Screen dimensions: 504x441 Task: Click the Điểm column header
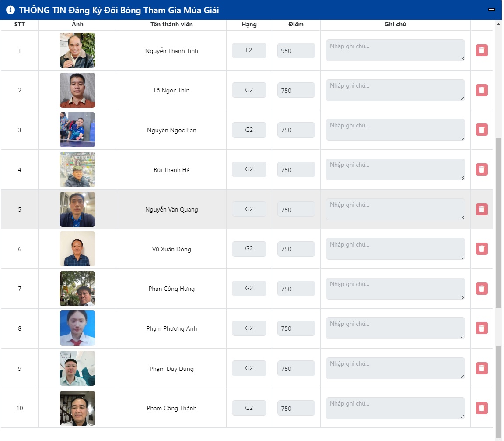[296, 25]
